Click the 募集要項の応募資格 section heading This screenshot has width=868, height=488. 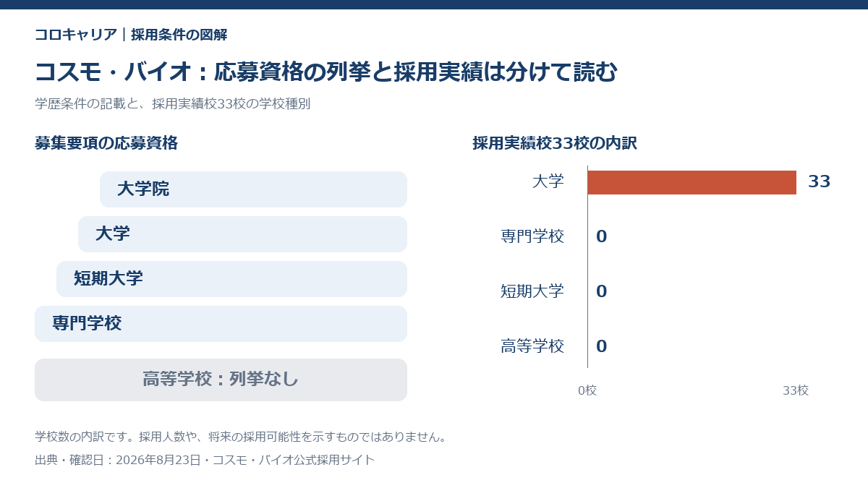click(x=106, y=143)
